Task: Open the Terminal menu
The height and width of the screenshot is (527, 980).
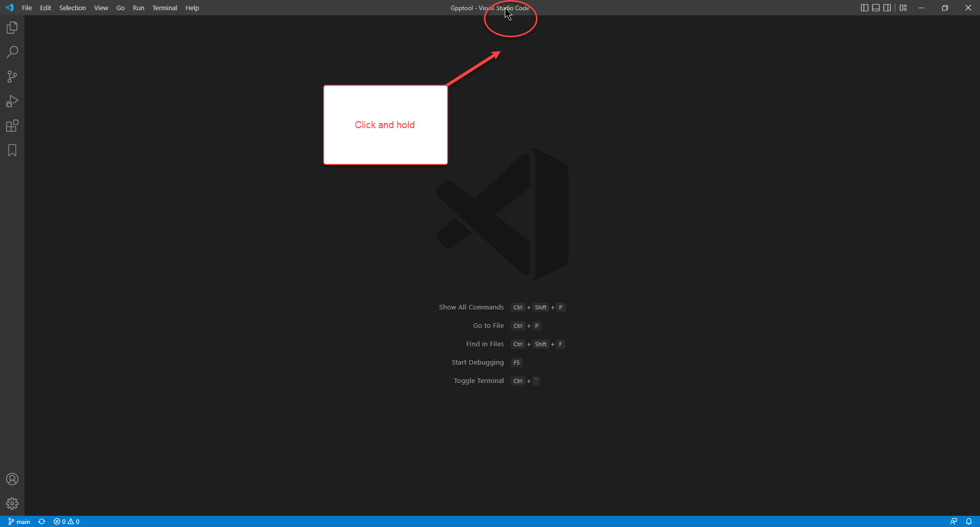Action: [x=164, y=8]
